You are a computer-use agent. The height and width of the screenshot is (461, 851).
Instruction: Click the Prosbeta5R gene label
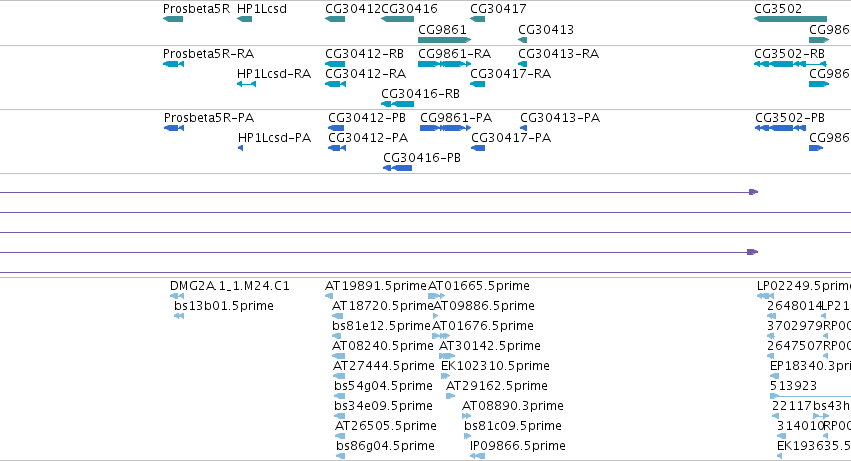(196, 9)
